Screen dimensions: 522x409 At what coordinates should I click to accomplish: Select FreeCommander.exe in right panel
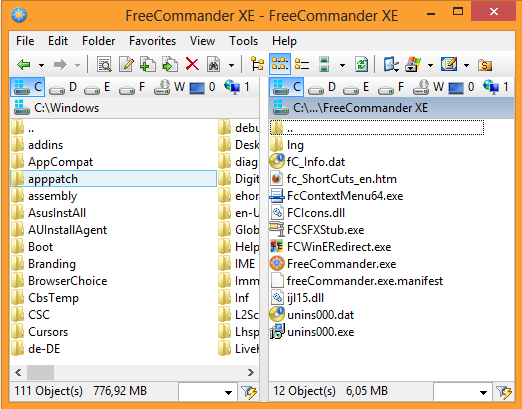pos(341,264)
